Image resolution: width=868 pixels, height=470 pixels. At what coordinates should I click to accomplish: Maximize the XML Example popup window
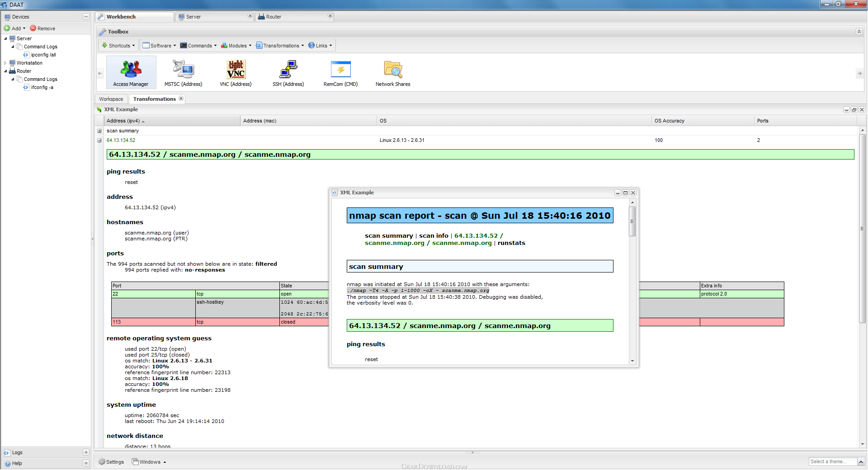tap(625, 193)
